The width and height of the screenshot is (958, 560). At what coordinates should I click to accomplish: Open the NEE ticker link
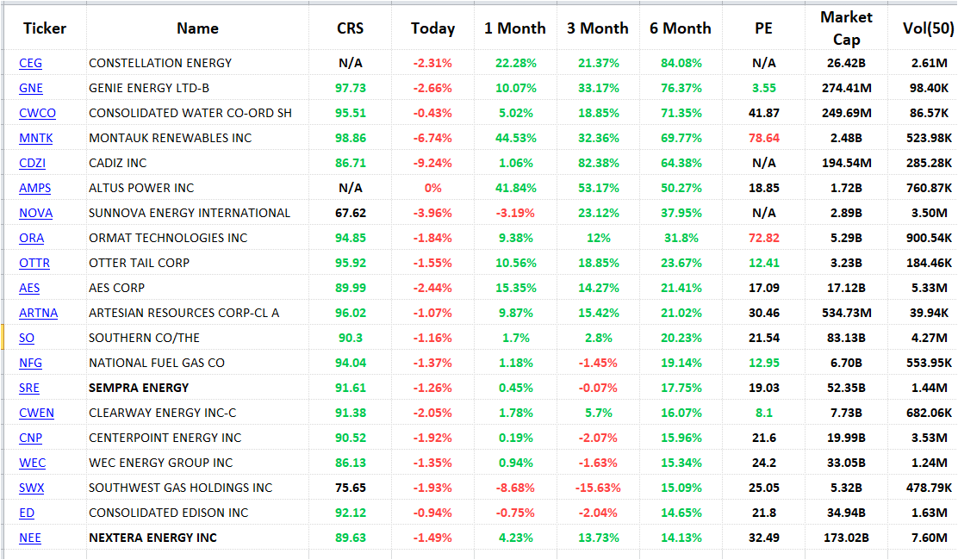tap(30, 538)
